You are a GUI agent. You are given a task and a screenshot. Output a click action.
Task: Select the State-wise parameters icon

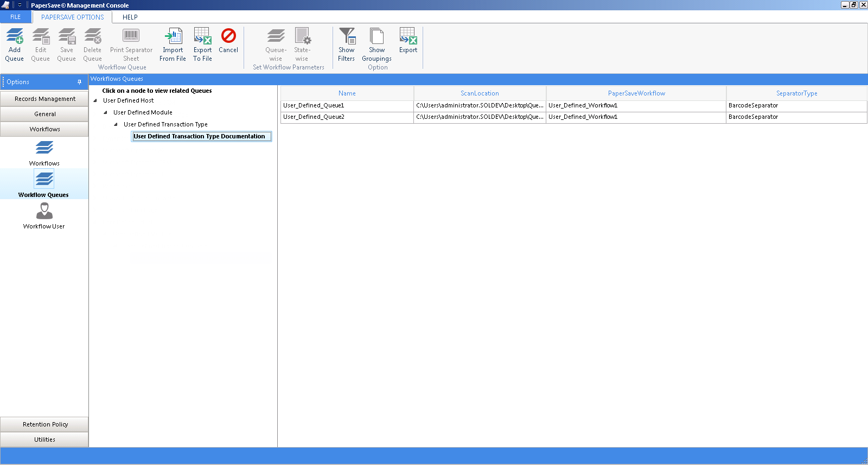click(x=302, y=36)
